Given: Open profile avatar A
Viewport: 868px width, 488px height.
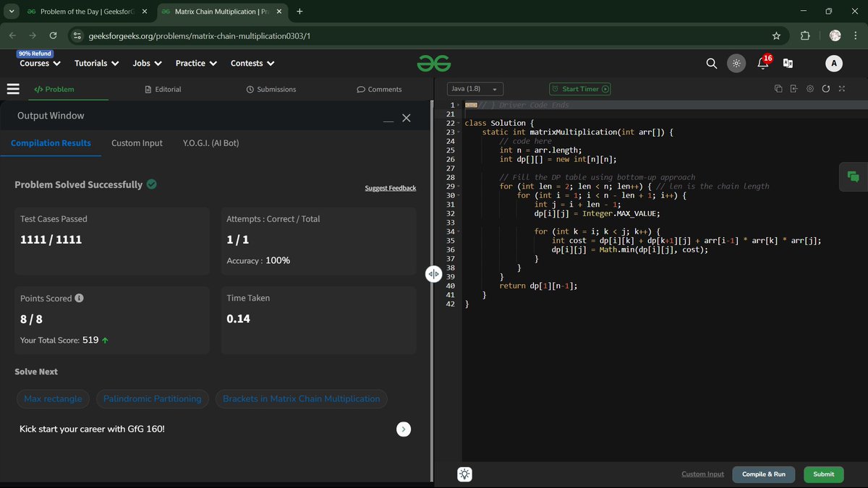Looking at the screenshot, I should click(834, 64).
